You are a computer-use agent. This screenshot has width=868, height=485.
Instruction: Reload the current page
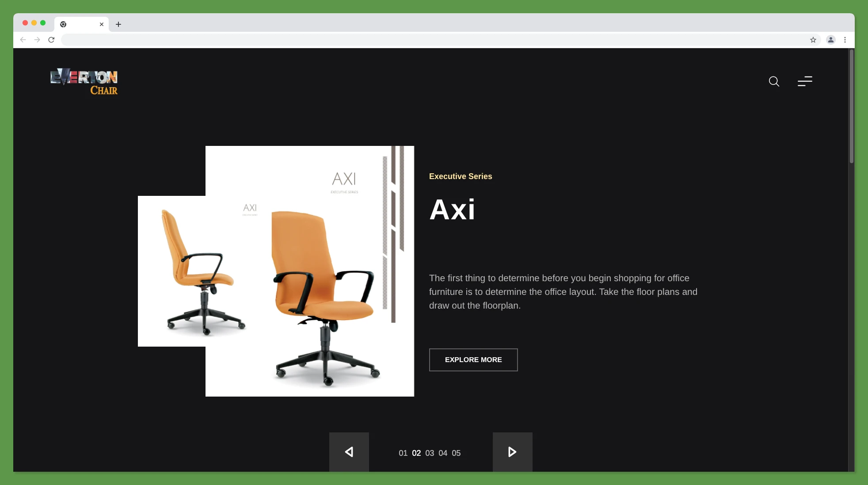pos(52,39)
